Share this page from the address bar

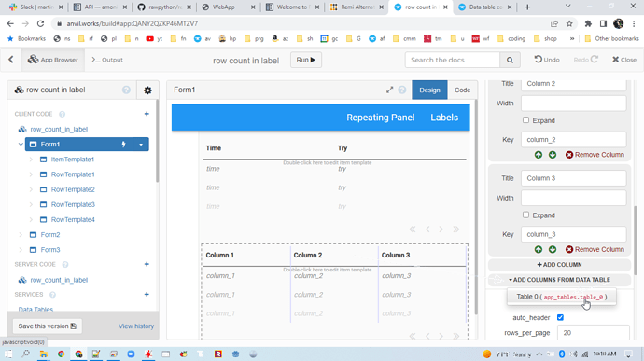pyautogui.click(x=554, y=24)
